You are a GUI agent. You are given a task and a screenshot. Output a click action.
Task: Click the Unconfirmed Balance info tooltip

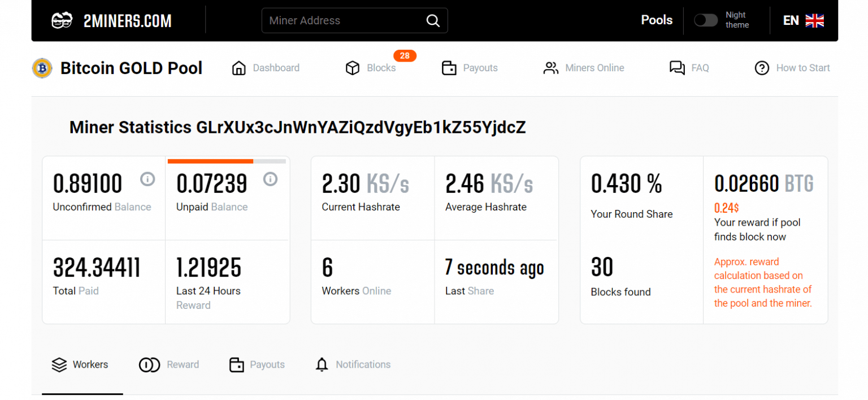147,179
